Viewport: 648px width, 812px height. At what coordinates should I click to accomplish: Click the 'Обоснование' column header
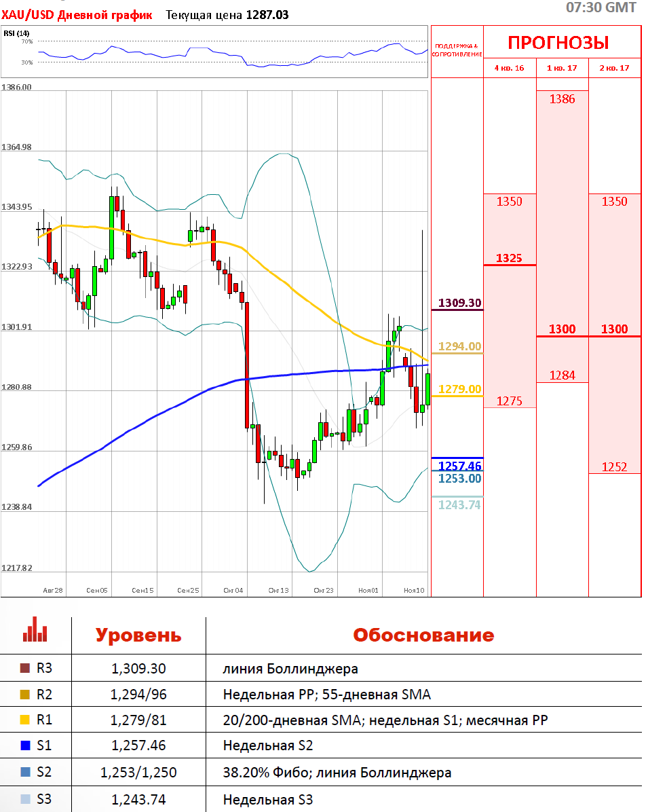[423, 635]
